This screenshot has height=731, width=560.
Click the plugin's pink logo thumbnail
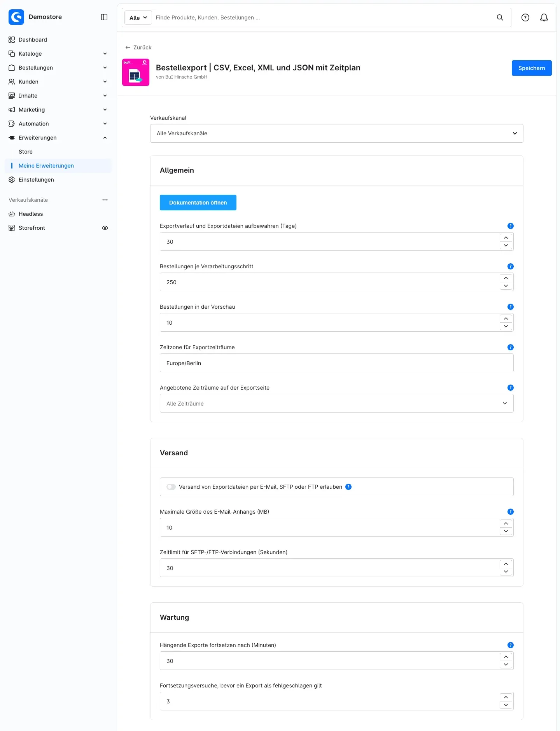tap(136, 72)
